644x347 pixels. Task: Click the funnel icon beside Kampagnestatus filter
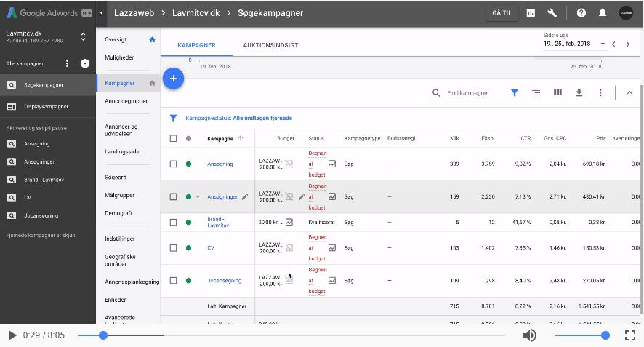click(x=173, y=118)
